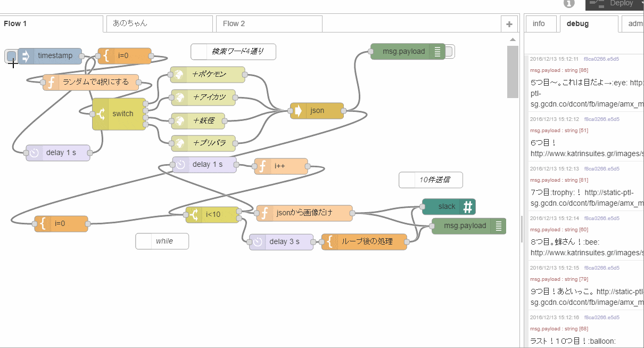This screenshot has width=644, height=348.
Task: Click the output port of timestamp node
Action: [x=82, y=56]
